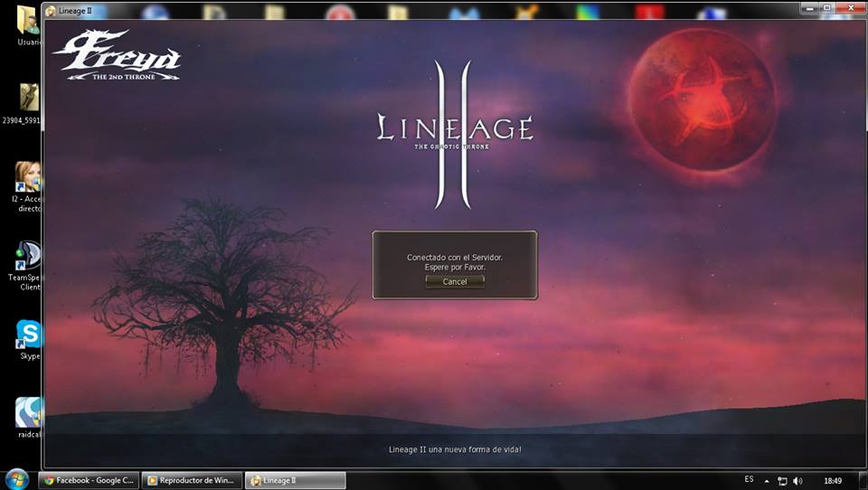Image resolution: width=868 pixels, height=490 pixels.
Task: Select the Lineage II taskbar button
Action: 295,480
